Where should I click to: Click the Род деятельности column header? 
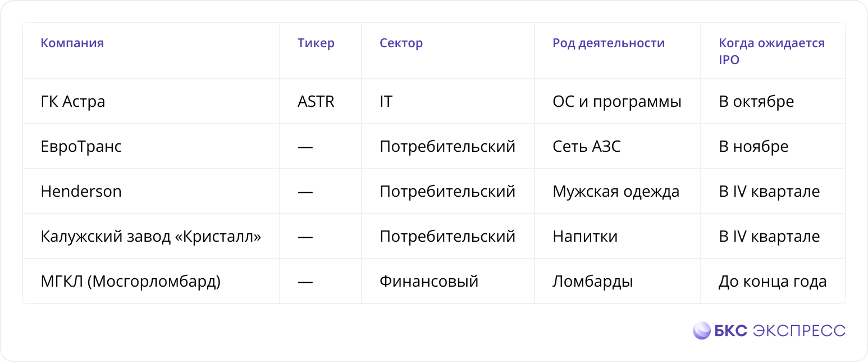(609, 43)
